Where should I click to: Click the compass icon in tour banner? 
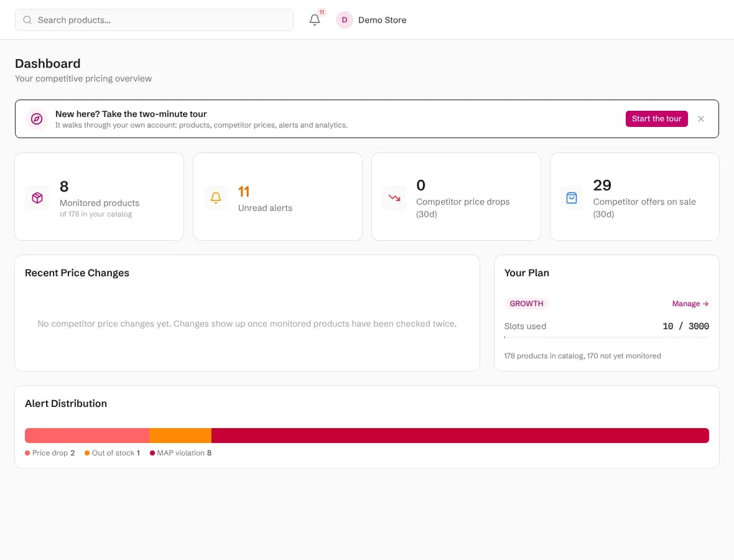(37, 119)
